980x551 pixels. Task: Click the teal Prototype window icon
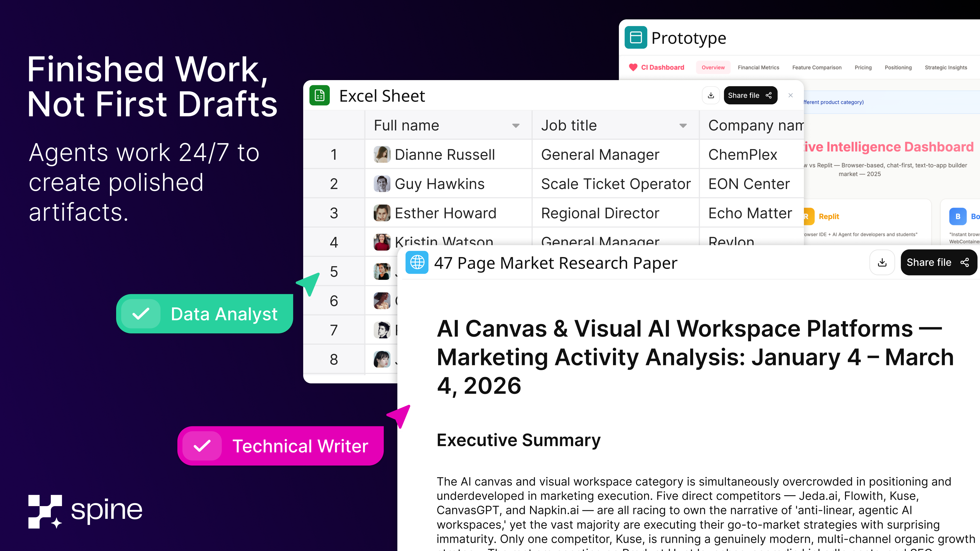(x=636, y=38)
